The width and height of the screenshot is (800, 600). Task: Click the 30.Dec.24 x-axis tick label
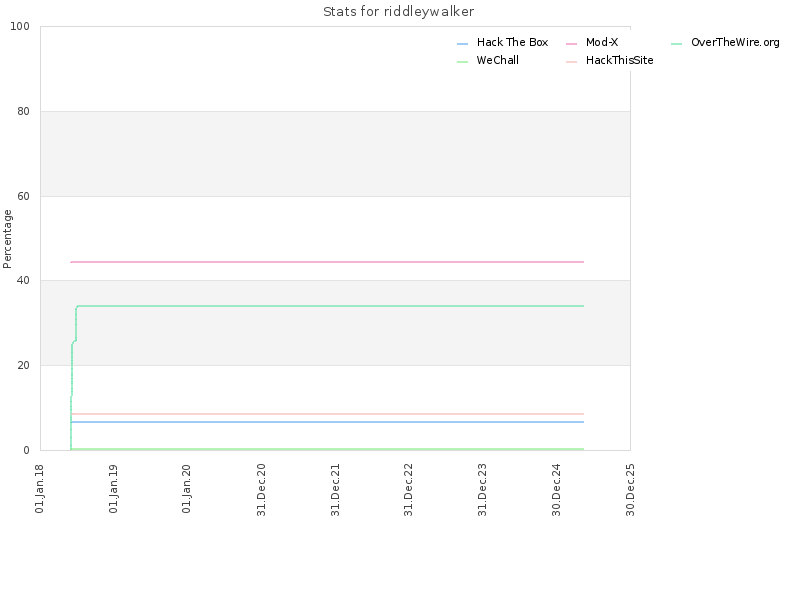click(556, 490)
